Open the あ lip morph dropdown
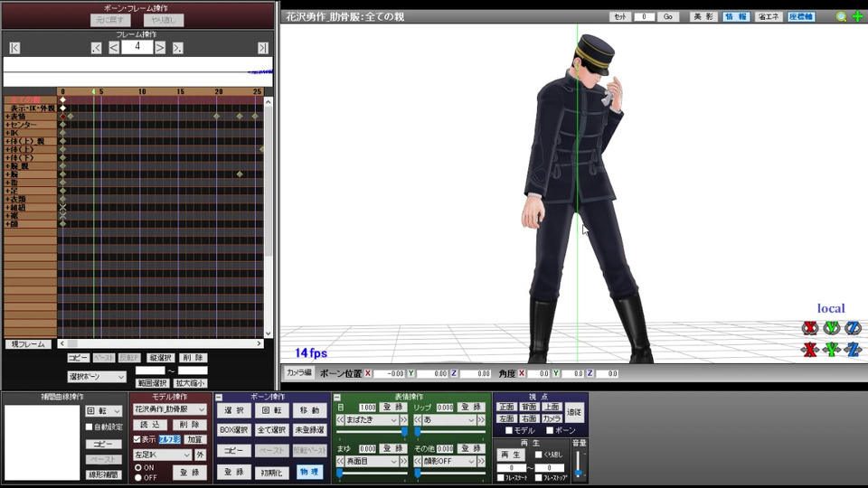868x488 pixels. pos(449,420)
